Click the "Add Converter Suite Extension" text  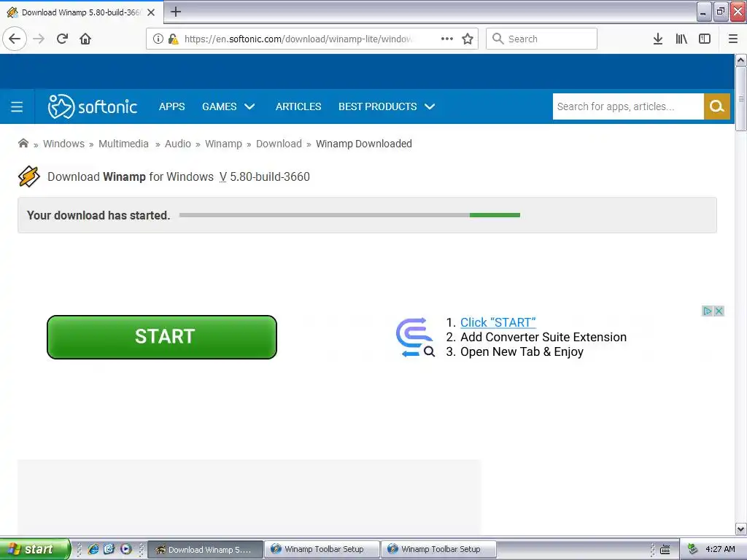click(x=543, y=337)
